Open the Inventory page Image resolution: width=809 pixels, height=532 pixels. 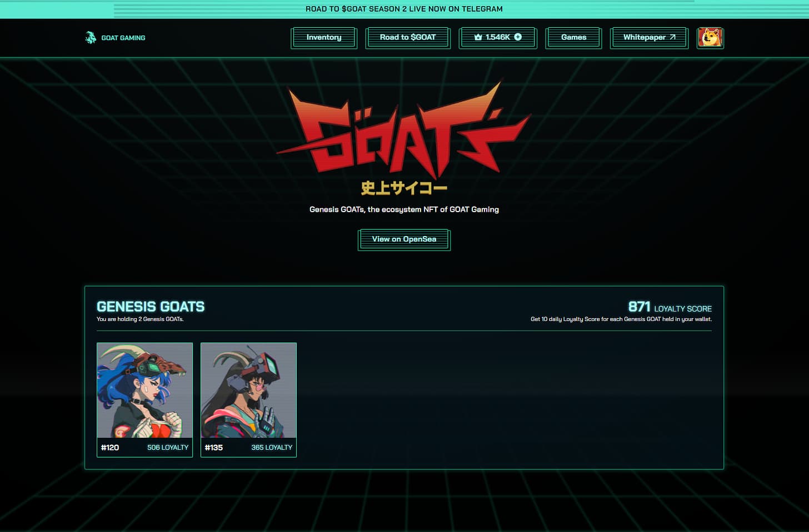[324, 38]
